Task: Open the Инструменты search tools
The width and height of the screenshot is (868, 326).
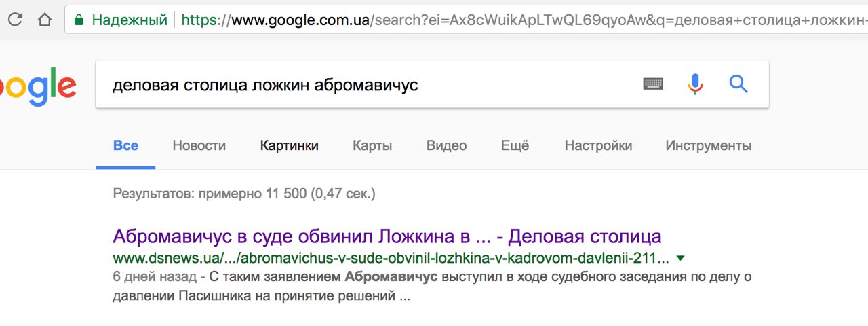Action: (x=708, y=145)
